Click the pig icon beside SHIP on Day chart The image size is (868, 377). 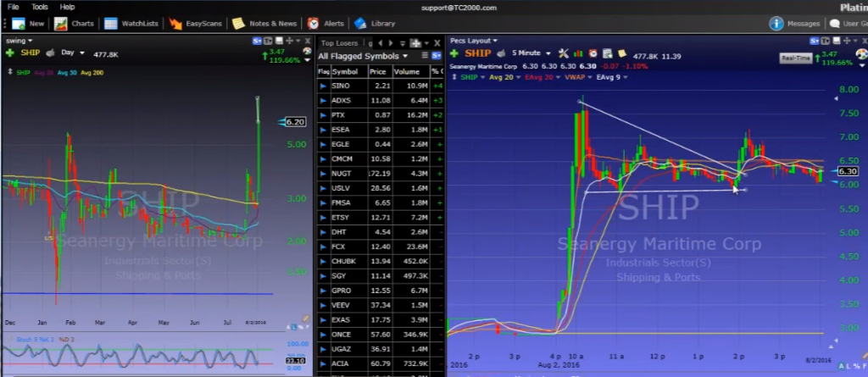[50, 53]
